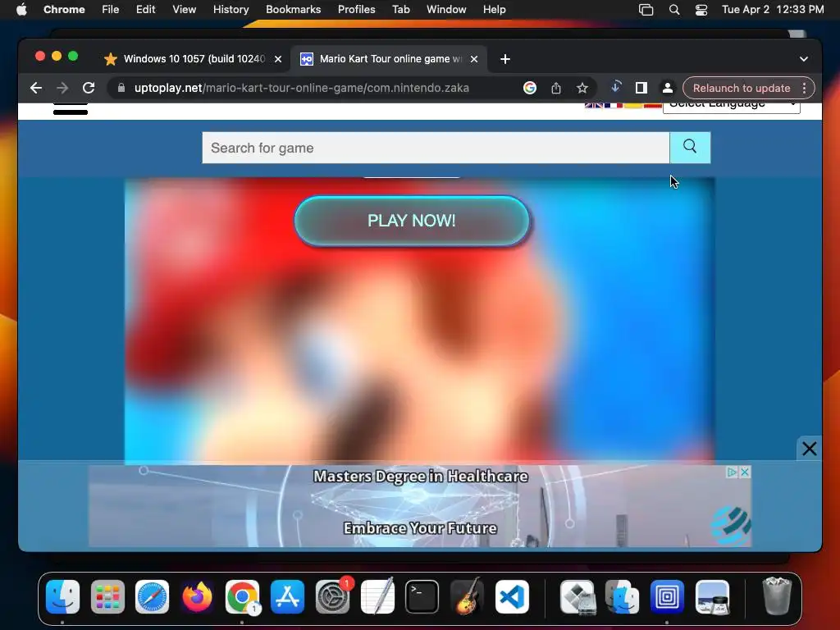
Task: Open the File menu
Action: [111, 10]
